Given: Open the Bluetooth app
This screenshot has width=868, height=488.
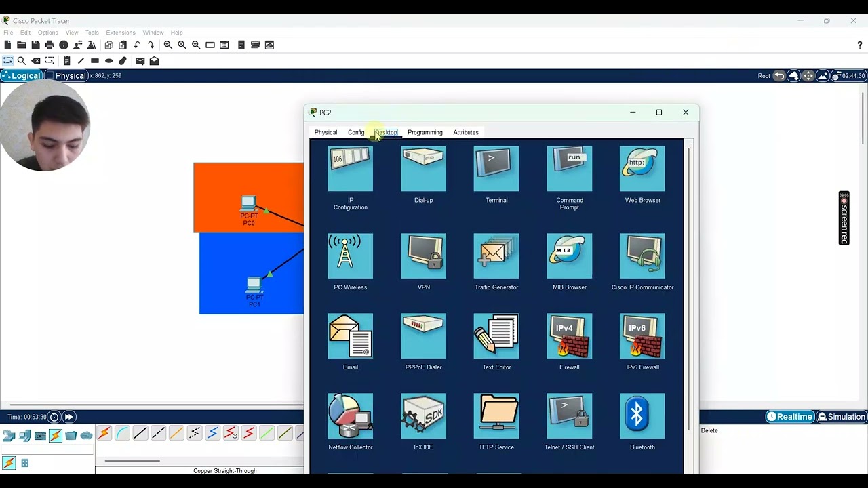Looking at the screenshot, I should [642, 415].
